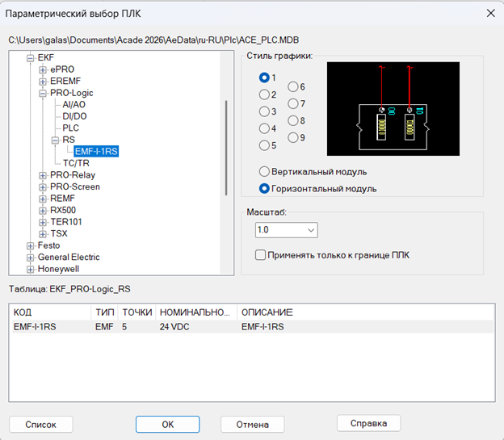Click the ТОЧКИ column header
Viewport: 504px width, 440px height.
[x=137, y=312]
